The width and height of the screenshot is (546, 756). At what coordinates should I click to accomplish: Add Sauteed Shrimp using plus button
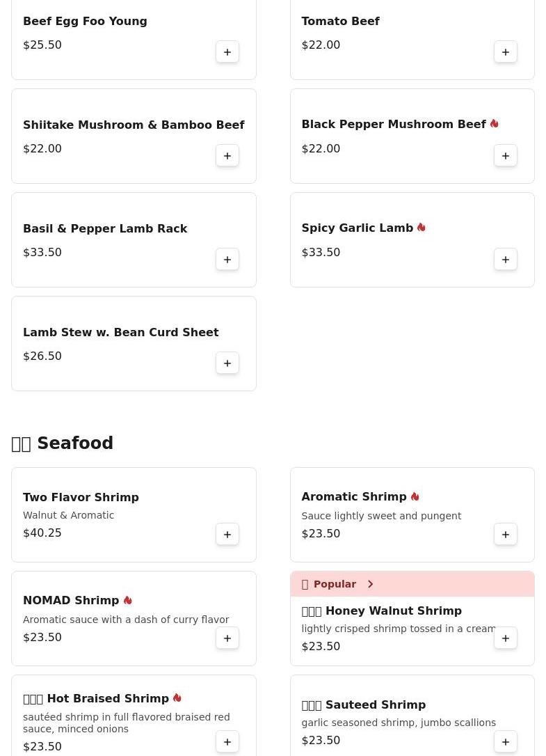[x=506, y=742]
